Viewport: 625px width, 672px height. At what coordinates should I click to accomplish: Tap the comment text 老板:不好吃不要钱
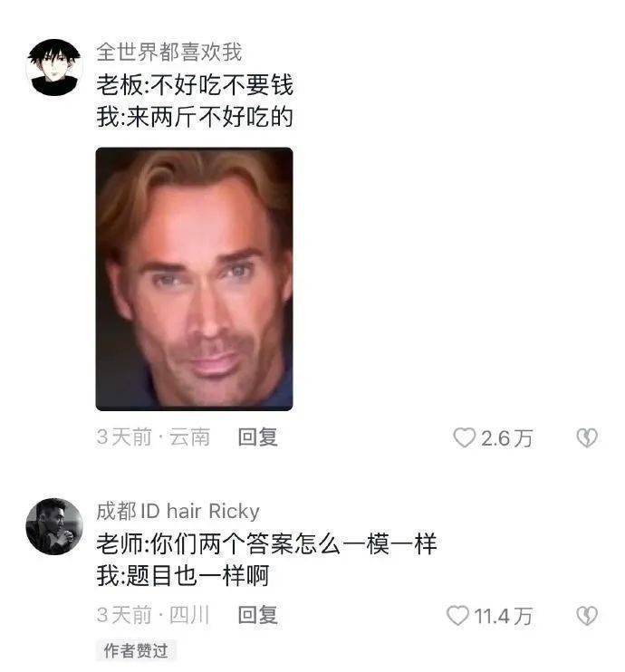coord(195,84)
